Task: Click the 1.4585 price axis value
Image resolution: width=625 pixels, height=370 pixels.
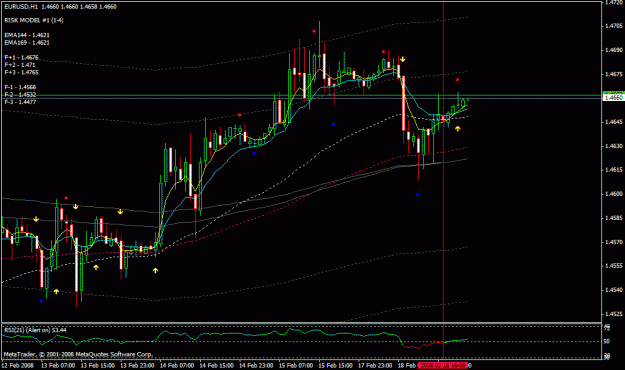Action: coord(614,218)
